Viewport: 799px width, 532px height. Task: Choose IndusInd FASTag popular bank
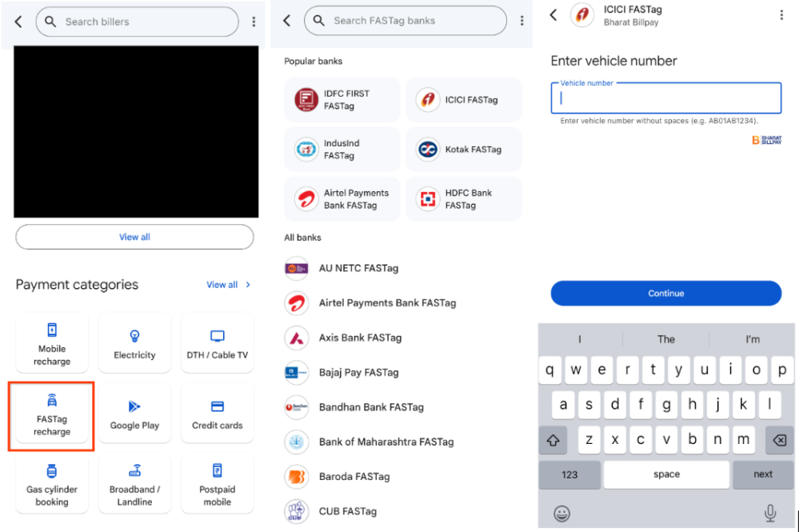tap(342, 150)
